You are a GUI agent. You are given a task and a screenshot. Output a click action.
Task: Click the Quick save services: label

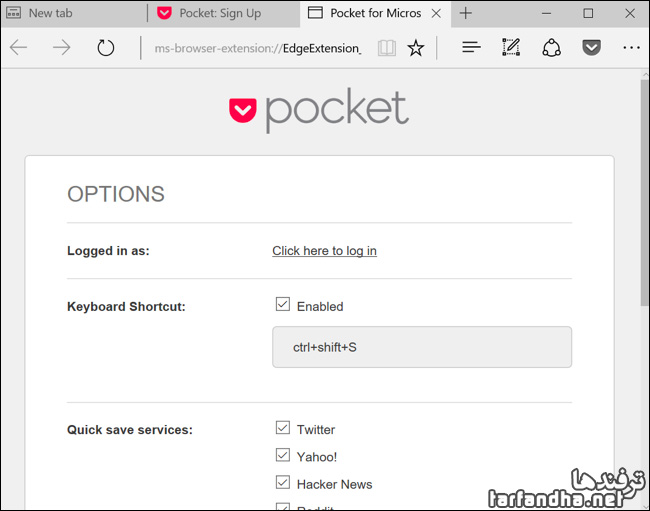pos(130,430)
